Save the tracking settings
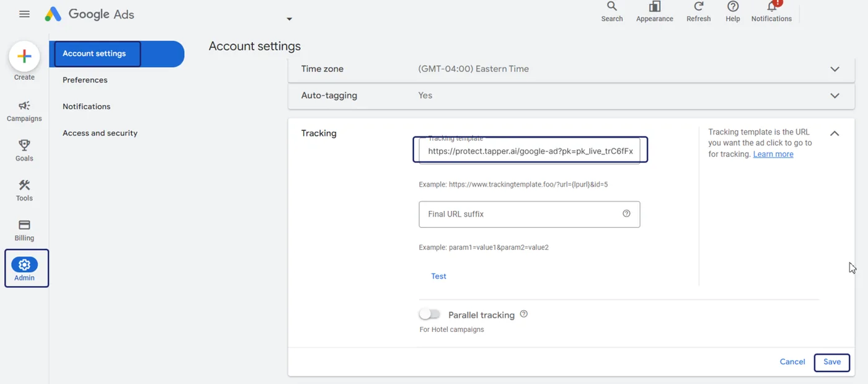Image resolution: width=868 pixels, height=384 pixels. 832,362
